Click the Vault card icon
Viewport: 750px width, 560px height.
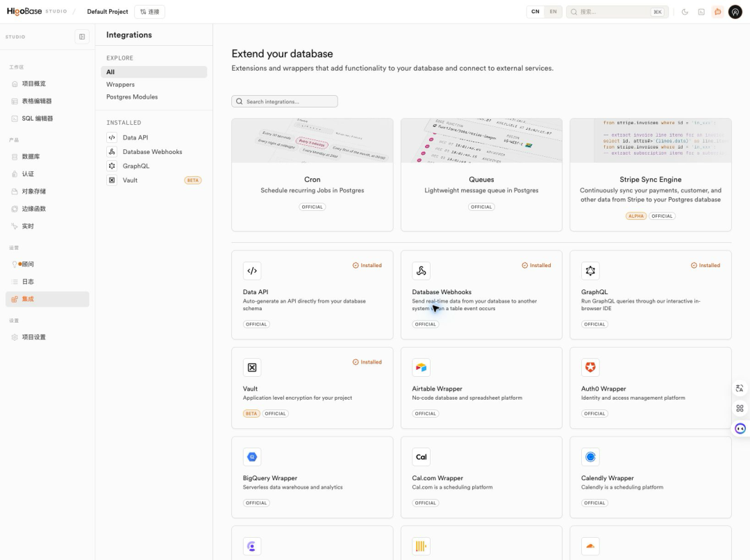(252, 368)
